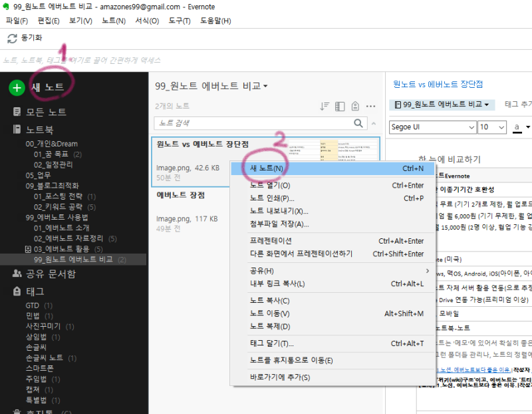This screenshot has width=532, height=414.
Task: Click the magnifier search icon
Action: 358,123
